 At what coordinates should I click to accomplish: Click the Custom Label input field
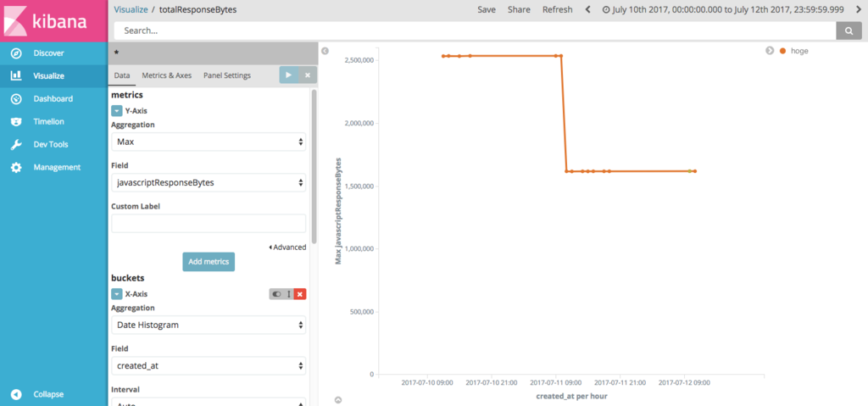[x=209, y=223]
